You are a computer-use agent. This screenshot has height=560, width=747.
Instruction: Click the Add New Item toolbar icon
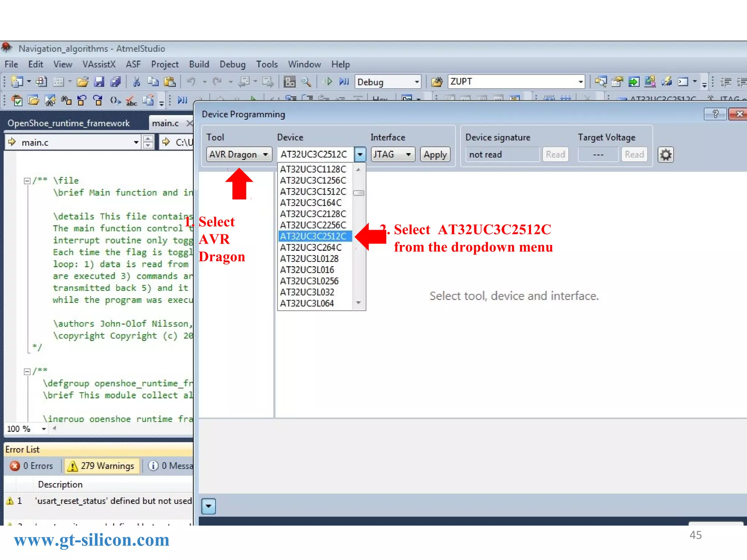[x=41, y=82]
